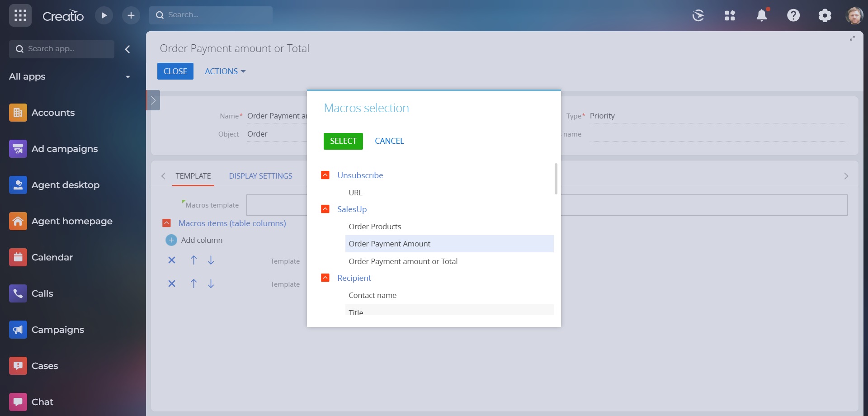868x416 pixels.
Task: Open Chat section icon
Action: coord(18,402)
